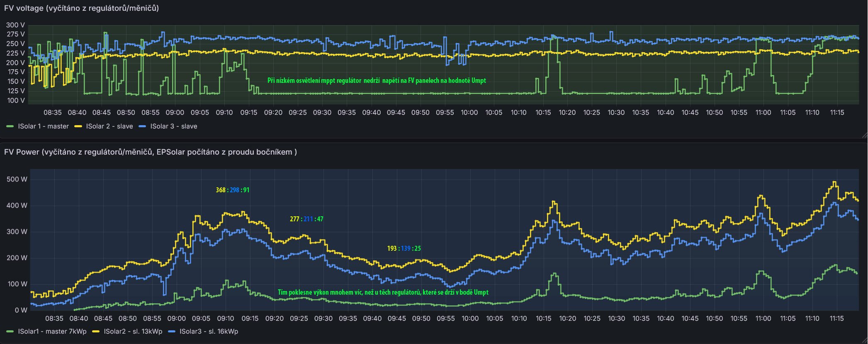This screenshot has width=868, height=344.
Task: Click the 368 : 298 : 91 annotation
Action: click(x=232, y=190)
